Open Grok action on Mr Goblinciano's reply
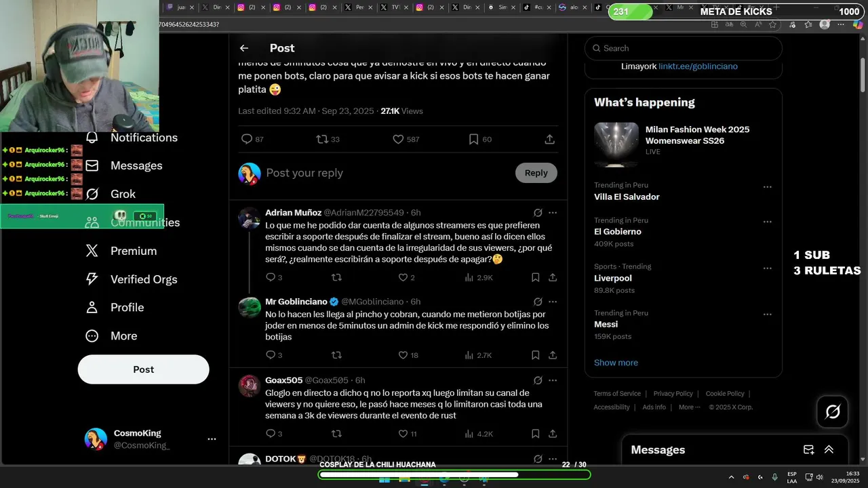Screen dimensions: 868x488 pos(538,302)
